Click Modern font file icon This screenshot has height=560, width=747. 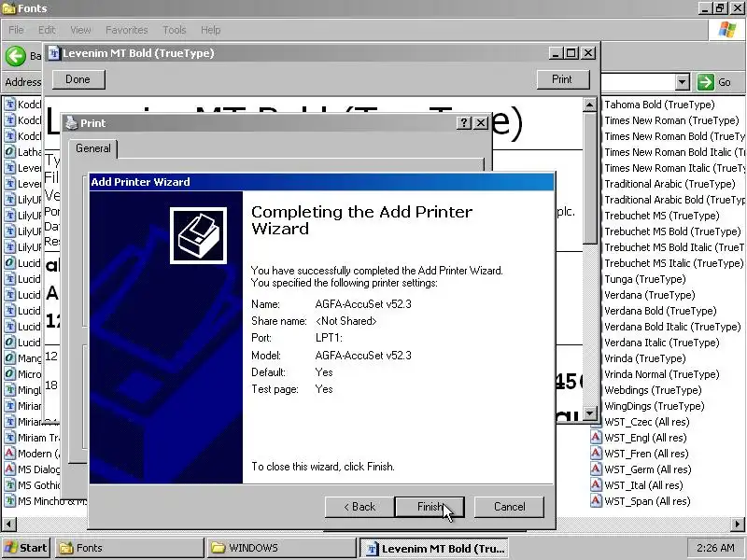9,453
